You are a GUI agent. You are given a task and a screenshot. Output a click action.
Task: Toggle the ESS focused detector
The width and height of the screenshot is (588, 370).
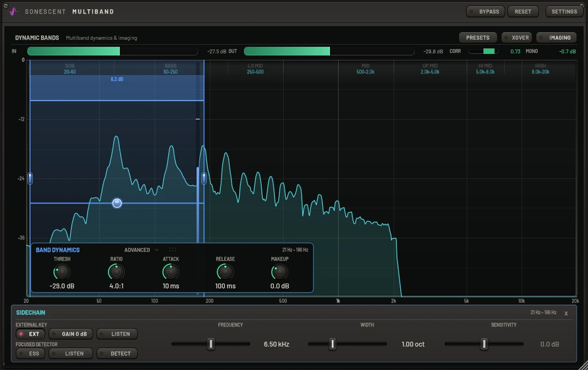tap(30, 354)
